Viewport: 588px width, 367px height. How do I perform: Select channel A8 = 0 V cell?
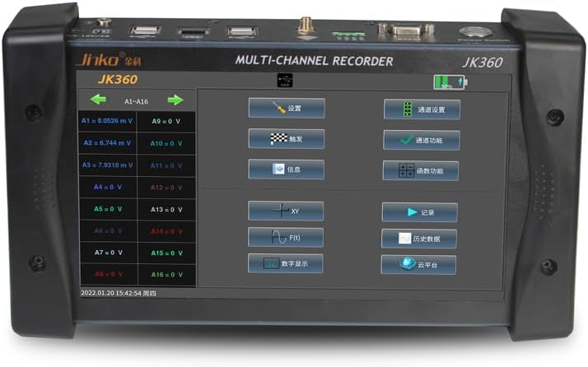point(109,274)
